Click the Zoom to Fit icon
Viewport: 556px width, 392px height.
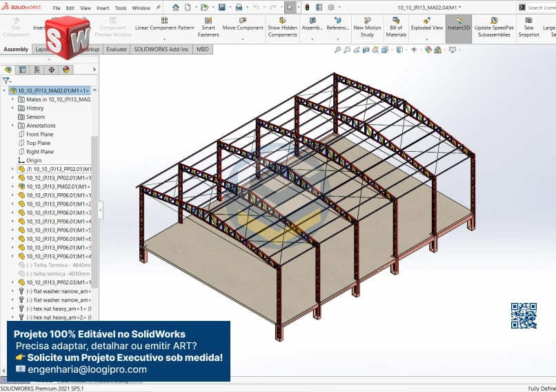click(x=337, y=50)
